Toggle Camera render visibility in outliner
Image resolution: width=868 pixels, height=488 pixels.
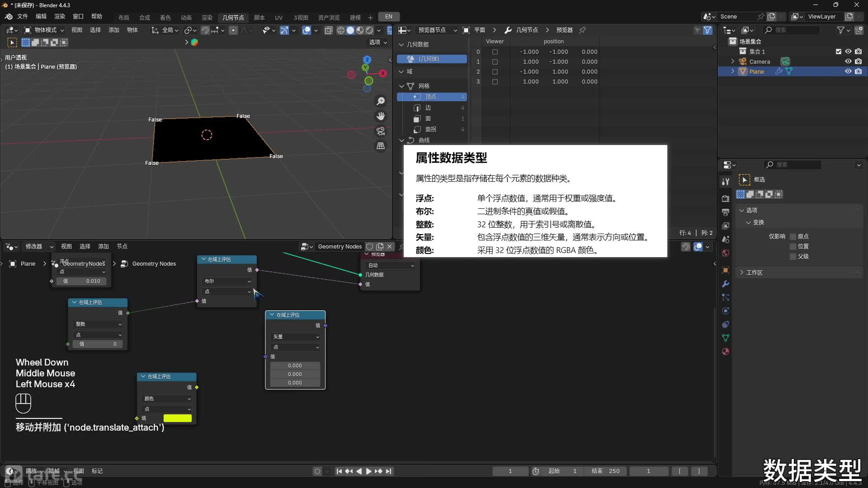pos(858,61)
